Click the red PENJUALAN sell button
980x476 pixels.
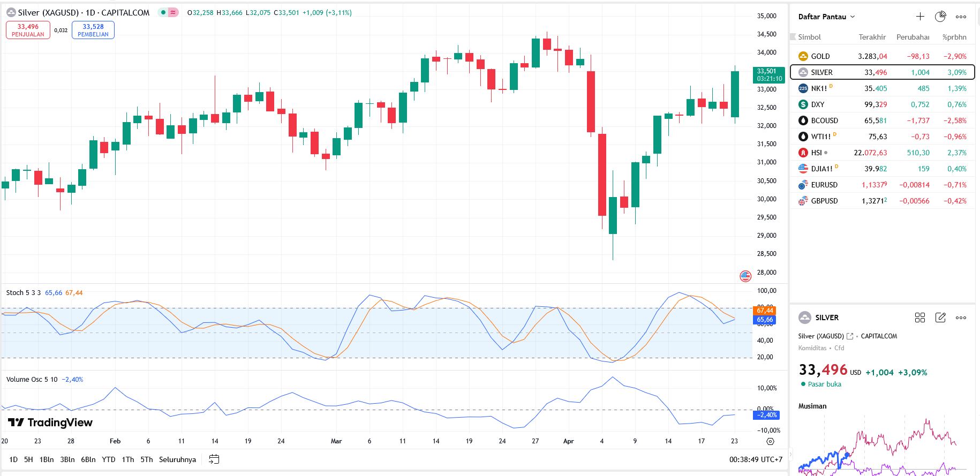tap(28, 30)
